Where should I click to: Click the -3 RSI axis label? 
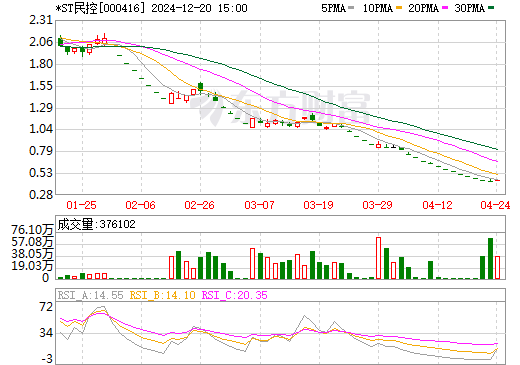pyautogui.click(x=47, y=359)
